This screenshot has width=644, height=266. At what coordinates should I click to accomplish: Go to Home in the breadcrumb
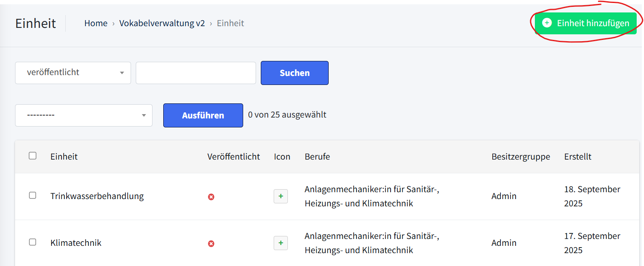[x=96, y=23]
